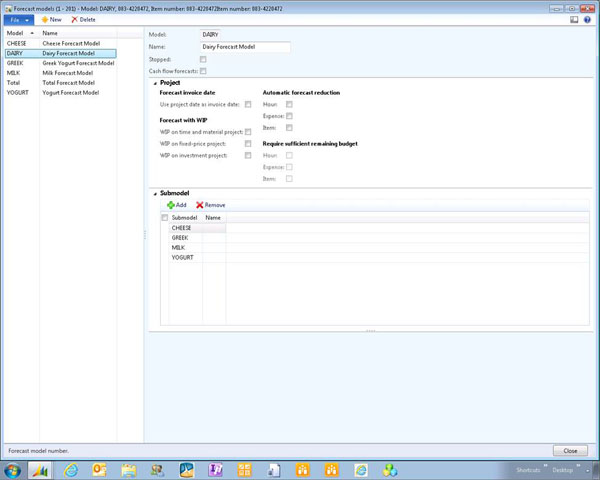Select the GREEK submodel row

pyautogui.click(x=197, y=238)
